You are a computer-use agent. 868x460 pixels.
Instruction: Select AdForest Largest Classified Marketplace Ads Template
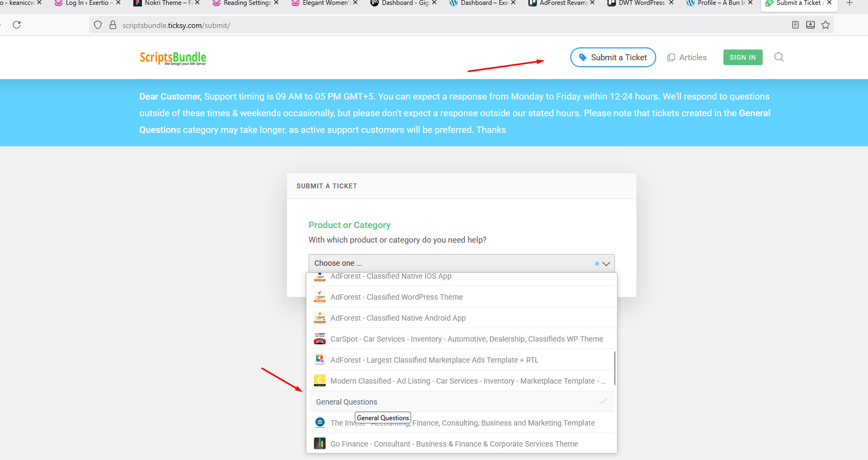coord(461,360)
